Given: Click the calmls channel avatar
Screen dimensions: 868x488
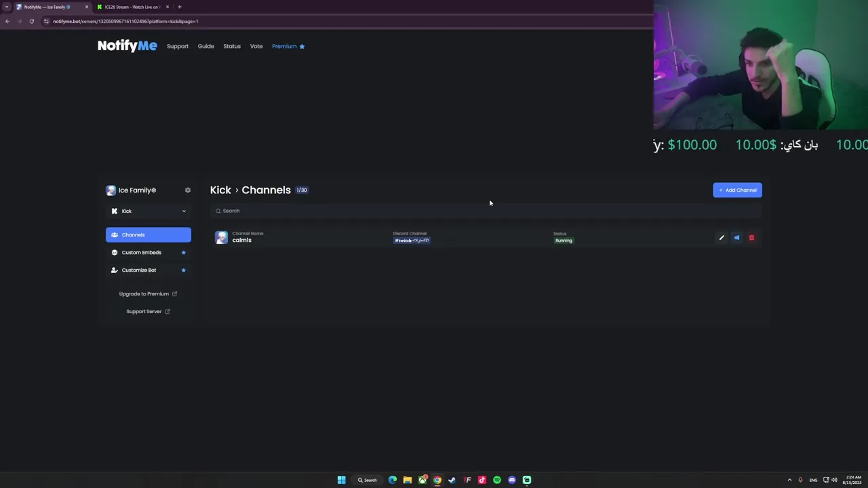Looking at the screenshot, I should click(221, 237).
